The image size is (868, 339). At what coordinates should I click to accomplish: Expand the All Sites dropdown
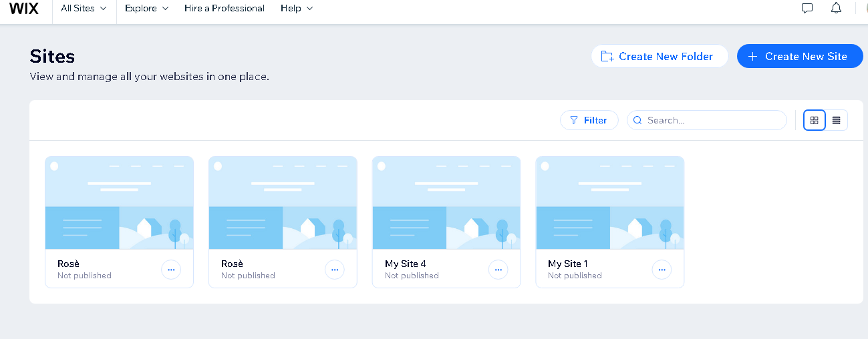pos(84,9)
